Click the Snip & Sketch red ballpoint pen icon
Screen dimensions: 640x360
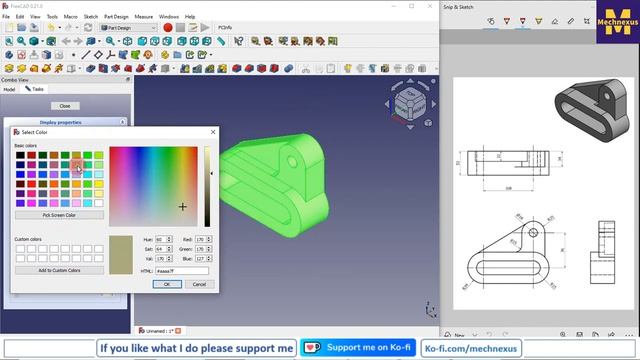(507, 21)
